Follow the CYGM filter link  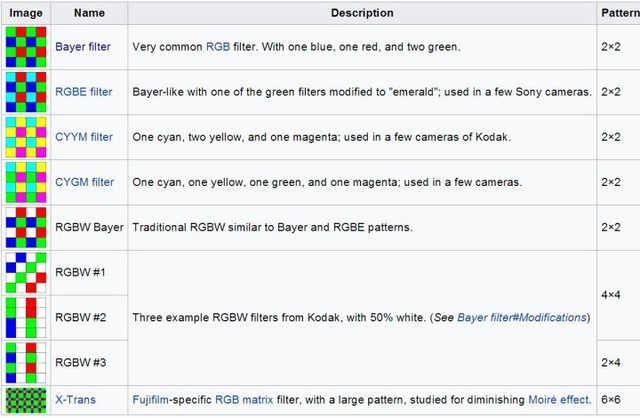tap(84, 182)
